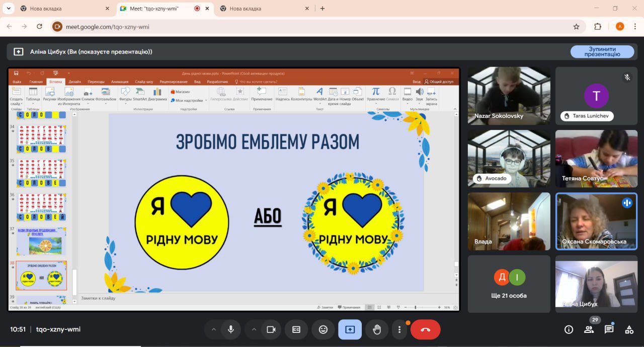The image size is (644, 347).
Task: Mute the microphone
Action: point(230,329)
